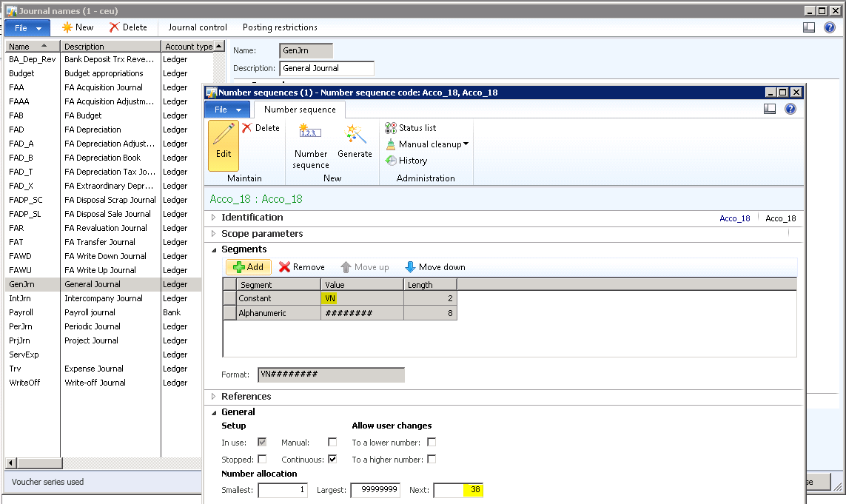
Task: Add a new segment
Action: [x=249, y=267]
